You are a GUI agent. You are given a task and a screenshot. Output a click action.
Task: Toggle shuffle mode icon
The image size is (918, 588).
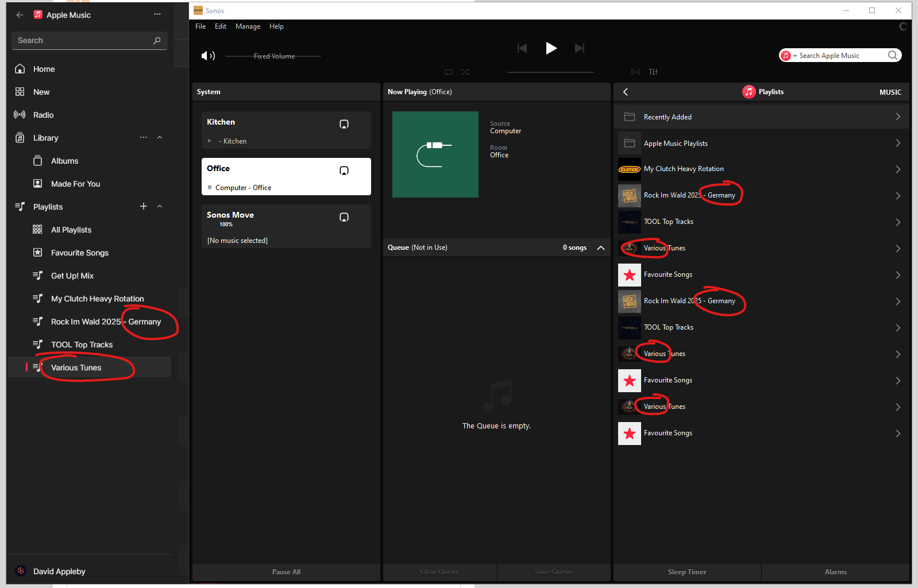point(465,72)
